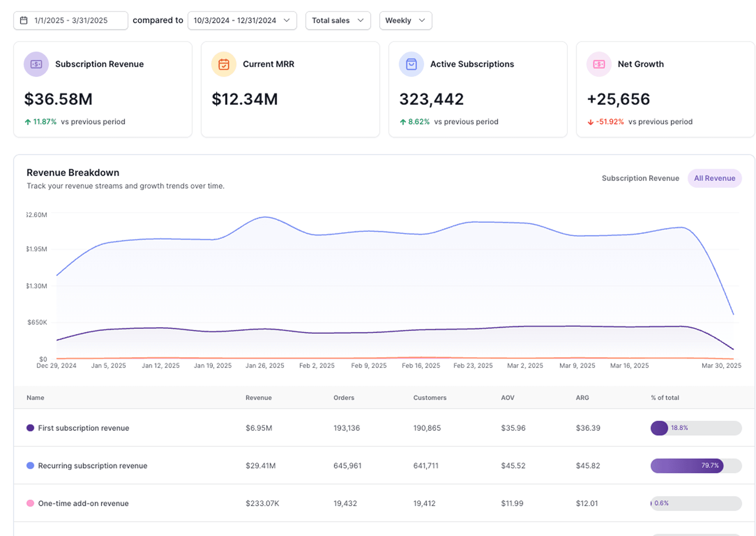Sort table by Revenue column header

tap(258, 397)
